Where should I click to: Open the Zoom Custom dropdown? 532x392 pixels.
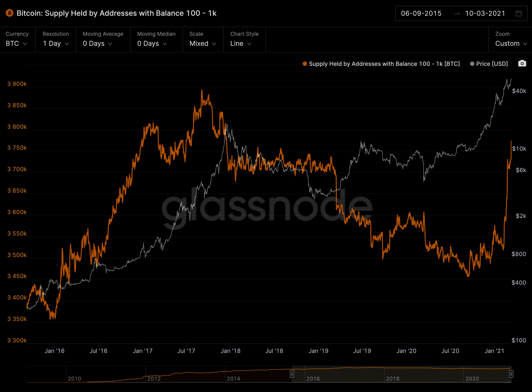coord(511,43)
